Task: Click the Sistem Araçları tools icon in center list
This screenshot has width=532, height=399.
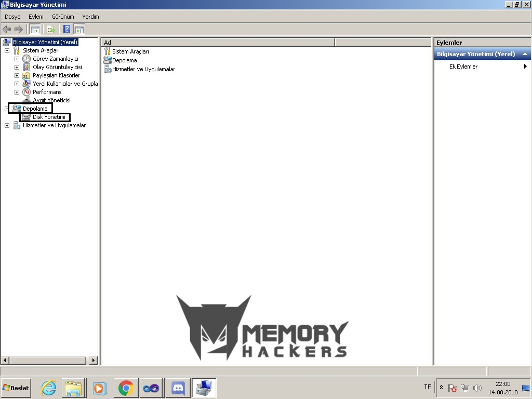Action: 107,51
